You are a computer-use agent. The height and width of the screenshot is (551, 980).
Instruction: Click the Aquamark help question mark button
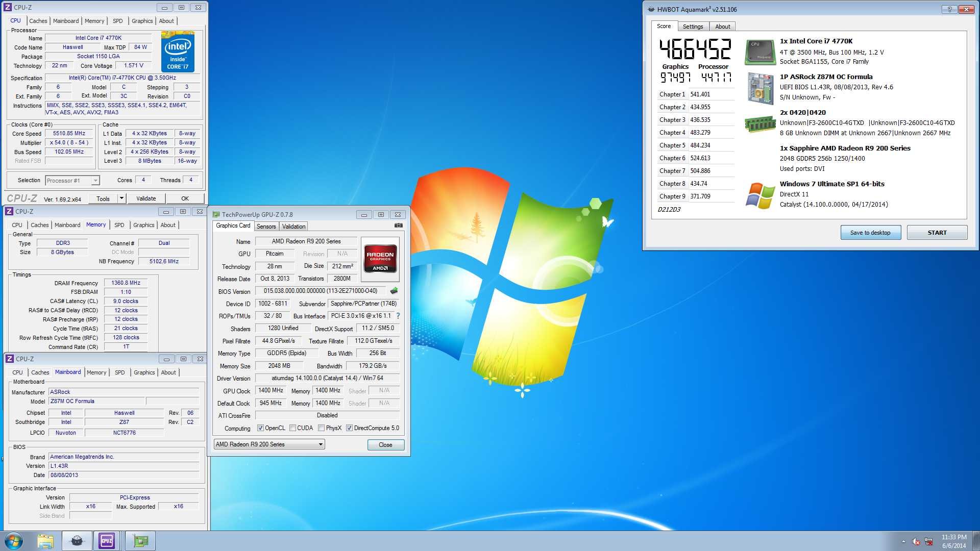[x=949, y=9]
